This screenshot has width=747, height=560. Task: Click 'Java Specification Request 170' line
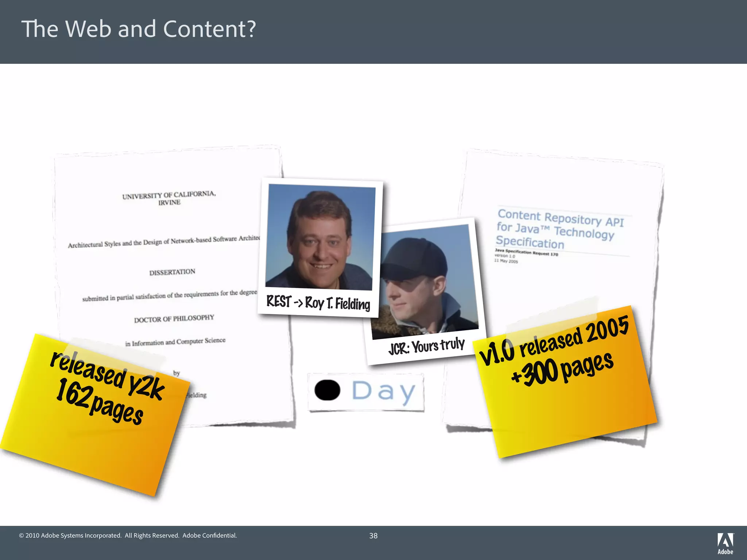526,252
